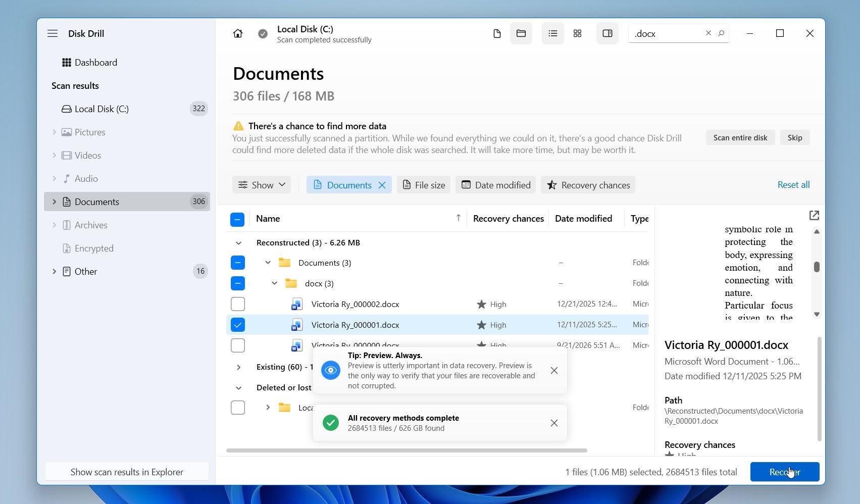The image size is (860, 504).
Task: Open the Show dropdown filter
Action: point(262,185)
